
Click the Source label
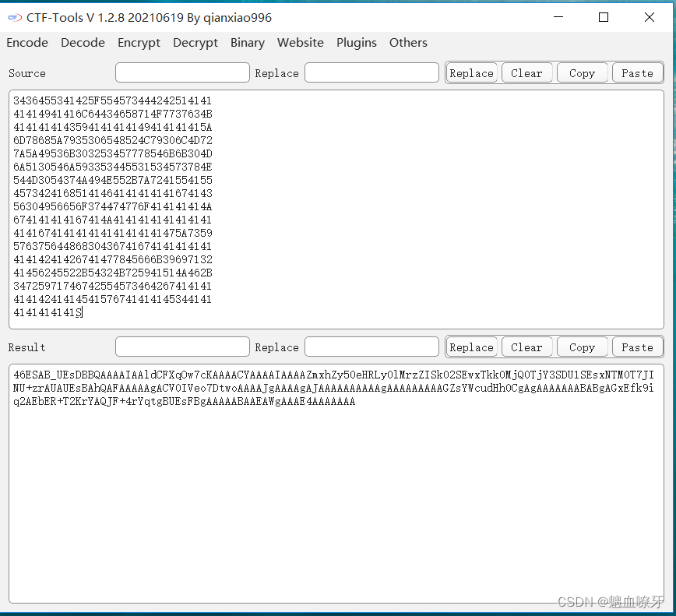click(26, 73)
